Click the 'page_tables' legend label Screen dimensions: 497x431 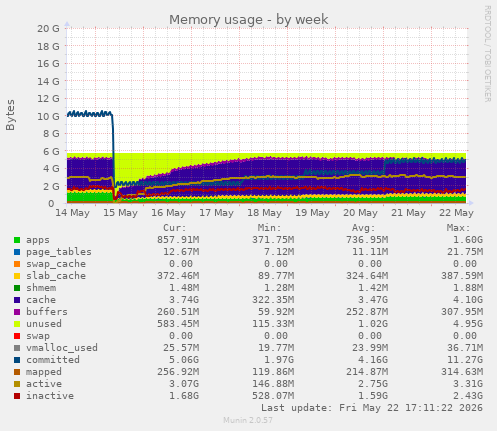pyautogui.click(x=59, y=252)
